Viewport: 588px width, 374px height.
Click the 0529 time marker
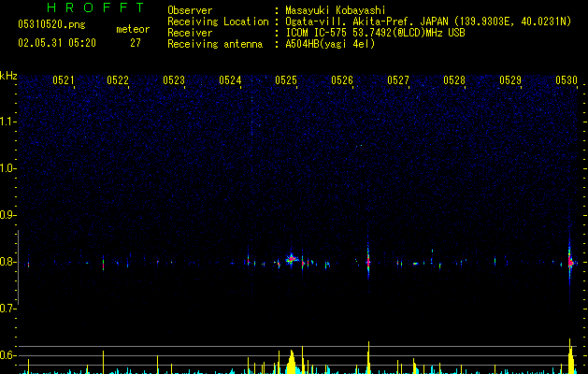510,80
